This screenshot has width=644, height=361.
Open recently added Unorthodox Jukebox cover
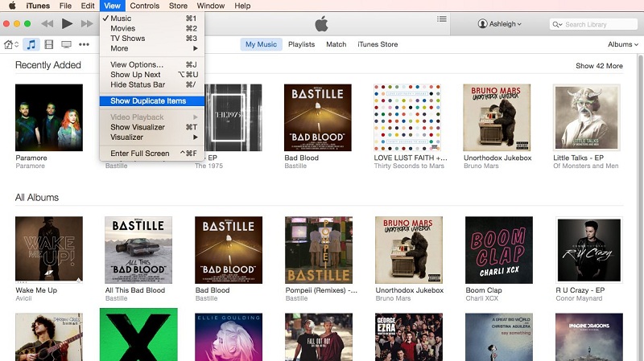(x=497, y=117)
